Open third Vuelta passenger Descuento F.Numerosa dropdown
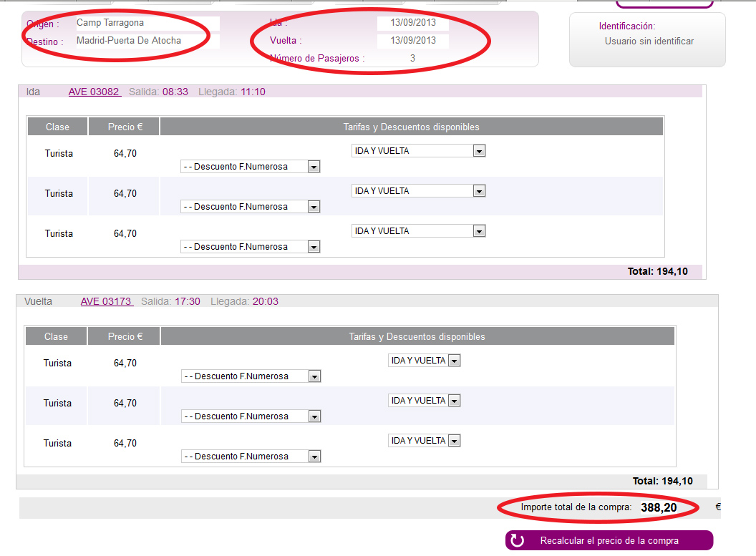 click(251, 456)
